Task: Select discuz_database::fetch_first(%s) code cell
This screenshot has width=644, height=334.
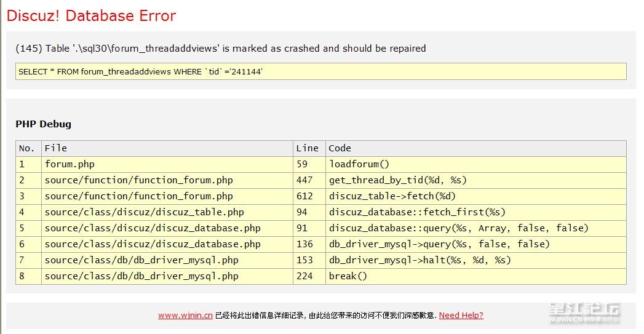Action: click(x=476, y=212)
